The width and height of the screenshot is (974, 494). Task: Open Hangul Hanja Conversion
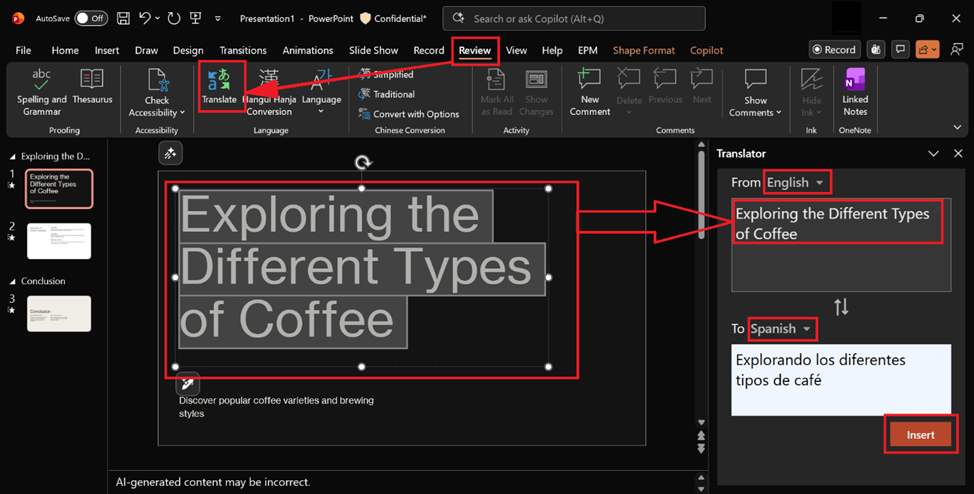click(269, 93)
